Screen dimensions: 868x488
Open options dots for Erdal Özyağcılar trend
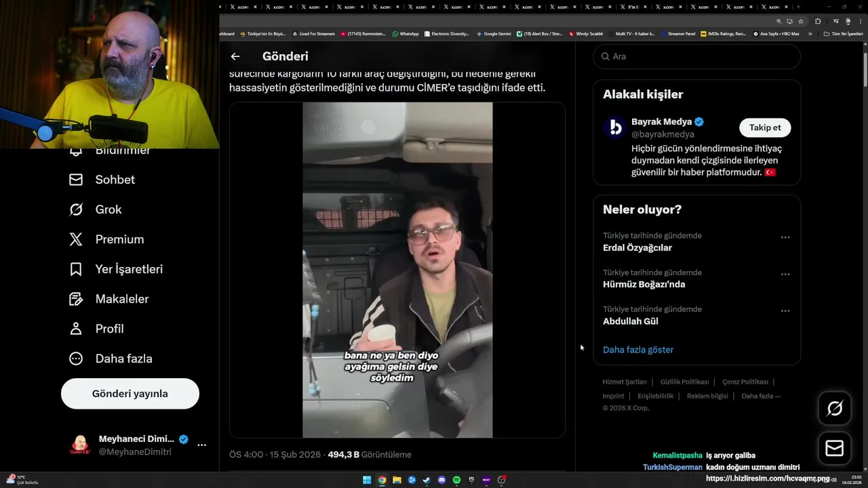[x=785, y=237]
